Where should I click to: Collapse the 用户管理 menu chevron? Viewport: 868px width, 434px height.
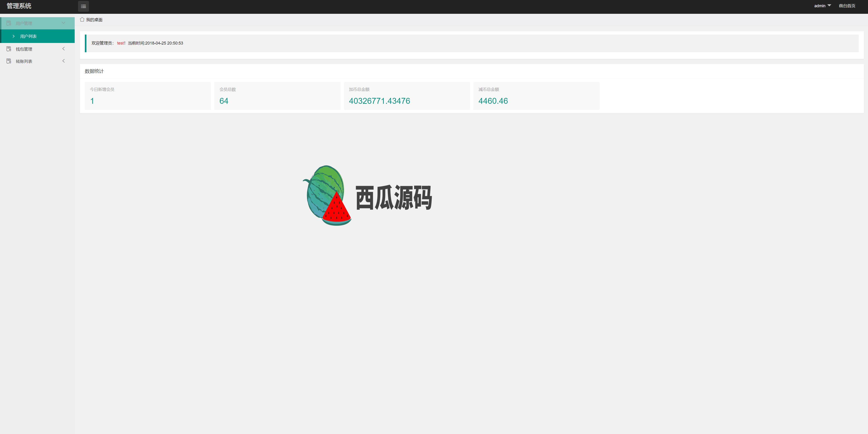[63, 23]
